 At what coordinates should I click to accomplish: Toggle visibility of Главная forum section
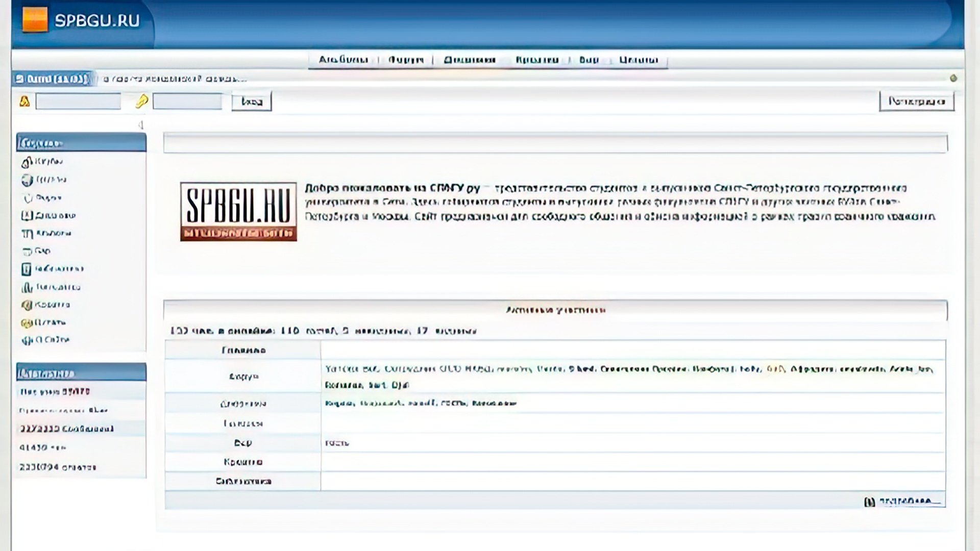pos(243,350)
